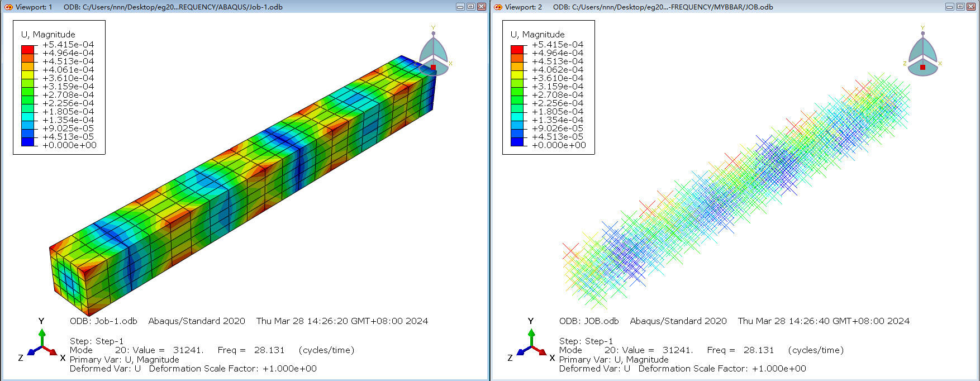Click 'Viewport: 2' title bar label
This screenshot has width=980, height=381.
(x=523, y=7)
